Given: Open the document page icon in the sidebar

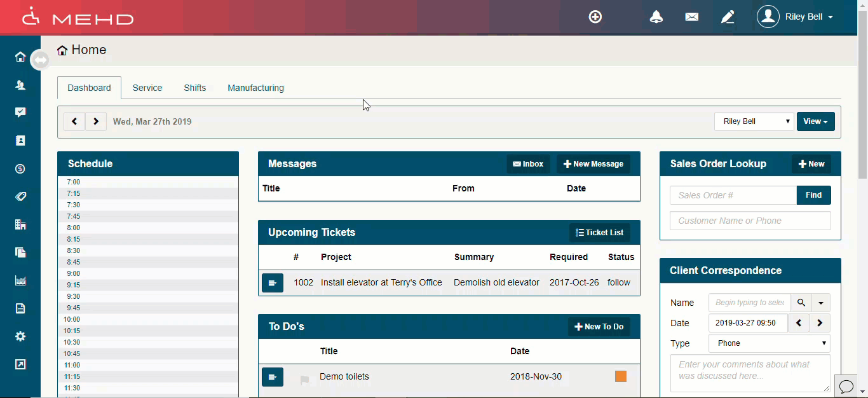Looking at the screenshot, I should tap(20, 308).
